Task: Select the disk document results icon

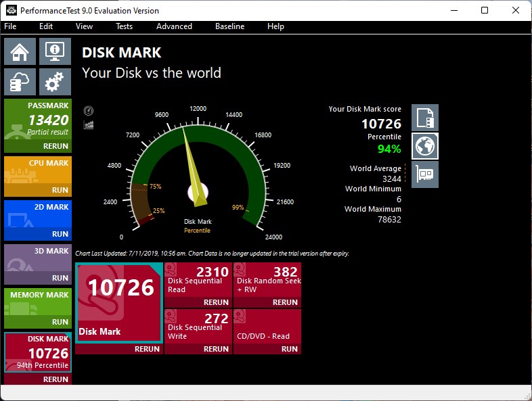Action: tap(425, 118)
